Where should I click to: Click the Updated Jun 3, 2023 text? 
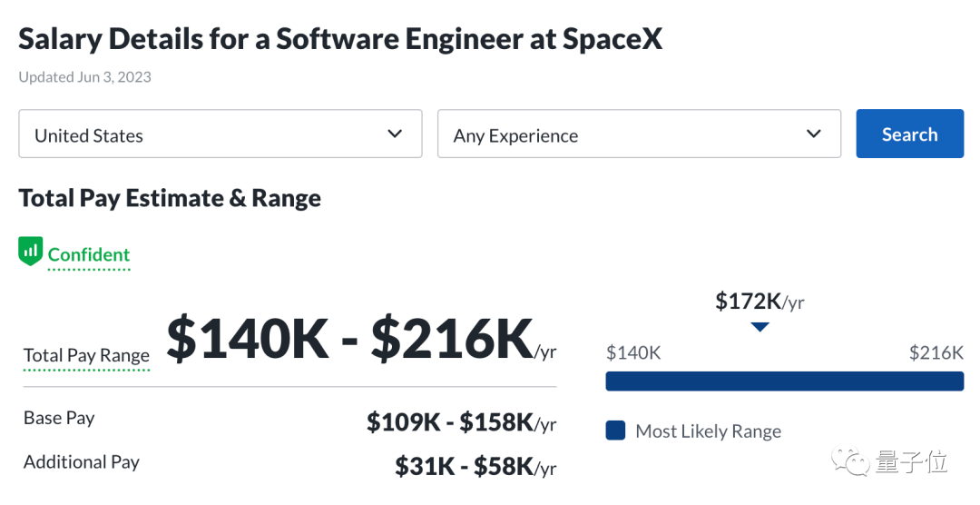pyautogui.click(x=84, y=77)
